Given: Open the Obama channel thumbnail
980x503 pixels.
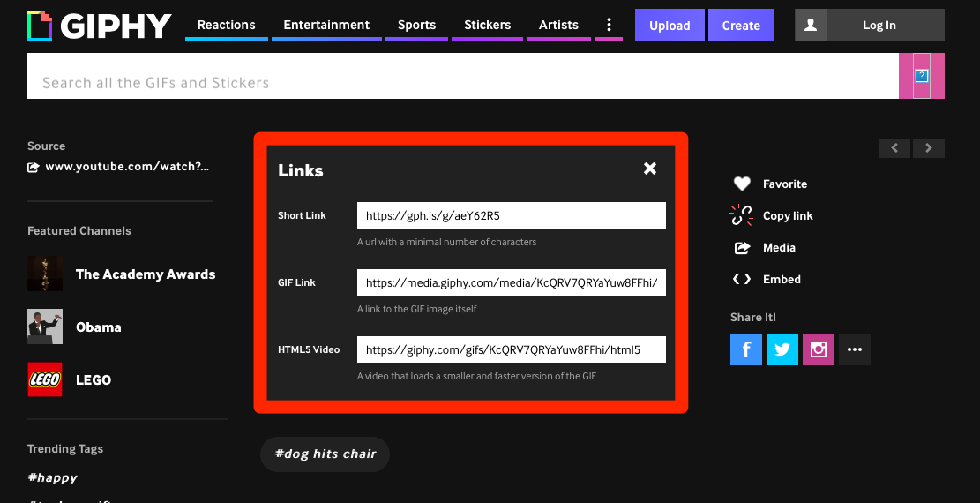Looking at the screenshot, I should tap(45, 327).
